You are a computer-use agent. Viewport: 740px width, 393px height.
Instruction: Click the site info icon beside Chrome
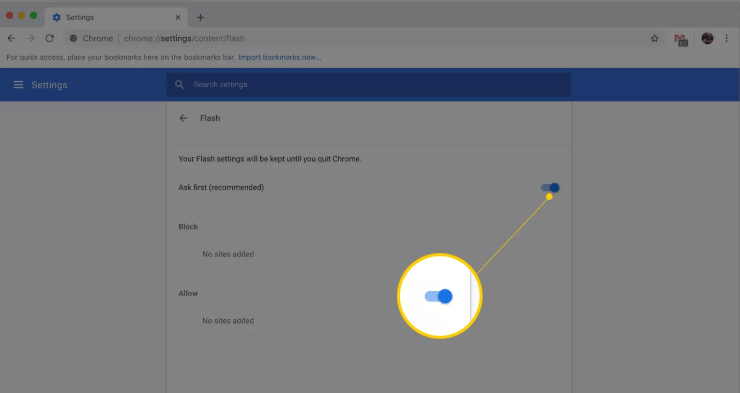(73, 38)
